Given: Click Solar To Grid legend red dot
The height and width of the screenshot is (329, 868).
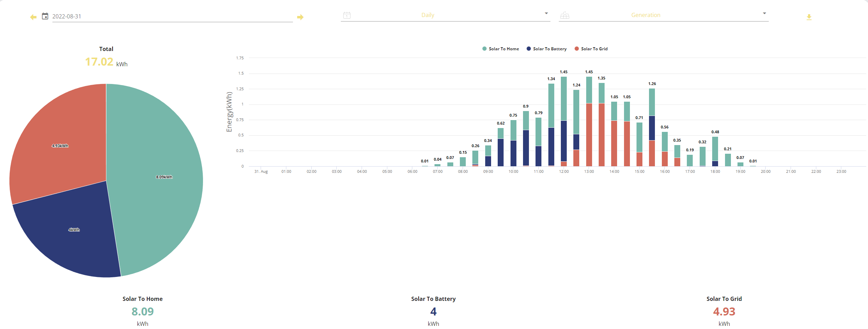Looking at the screenshot, I should 577,49.
